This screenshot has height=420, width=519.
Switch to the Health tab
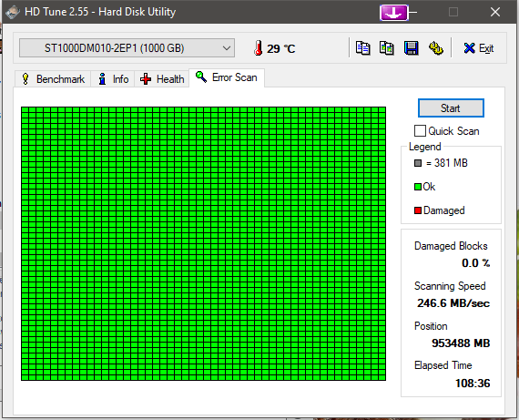(x=162, y=79)
